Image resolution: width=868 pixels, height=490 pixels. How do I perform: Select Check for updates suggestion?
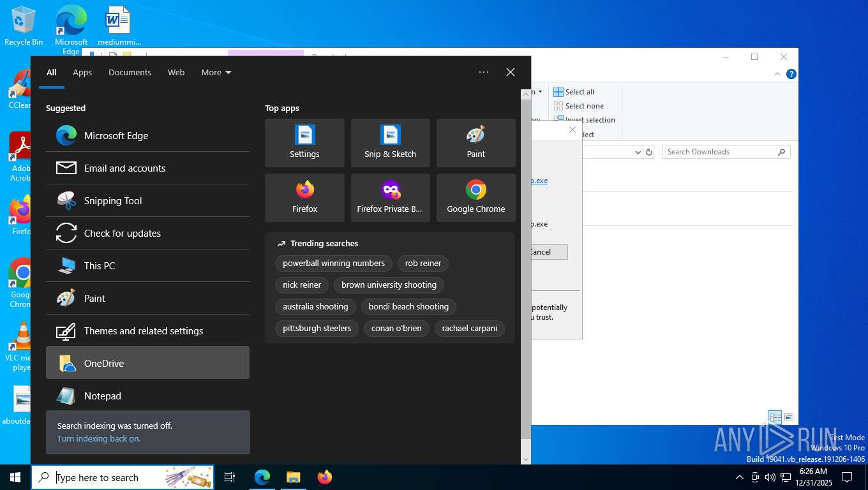pos(147,233)
